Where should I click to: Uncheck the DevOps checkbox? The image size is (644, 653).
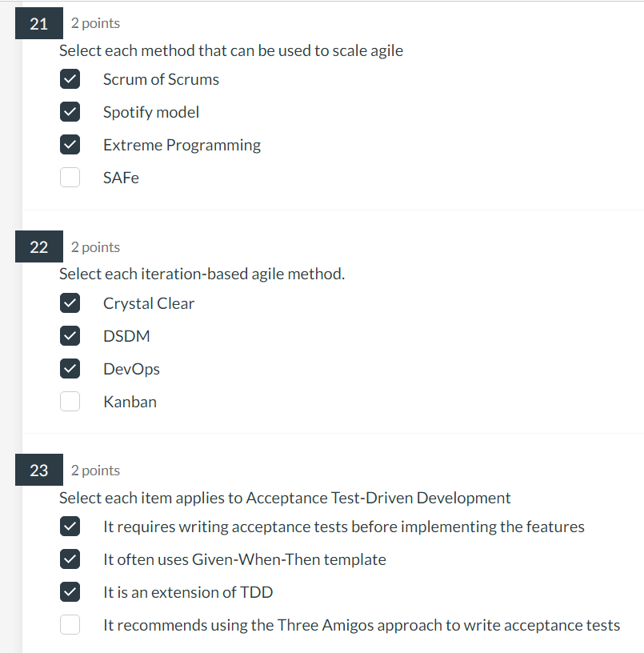[x=70, y=368]
